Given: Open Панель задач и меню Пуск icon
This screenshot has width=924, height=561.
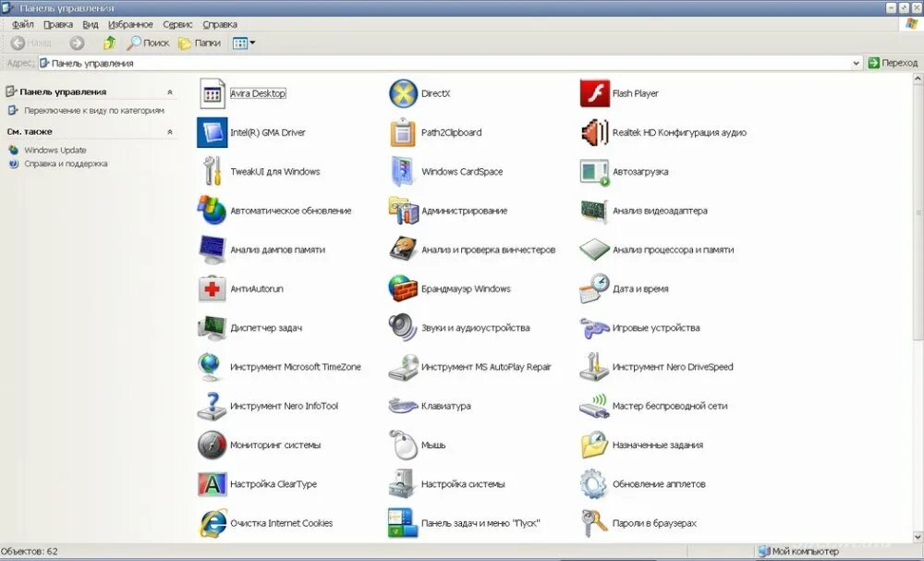Looking at the screenshot, I should click(403, 523).
